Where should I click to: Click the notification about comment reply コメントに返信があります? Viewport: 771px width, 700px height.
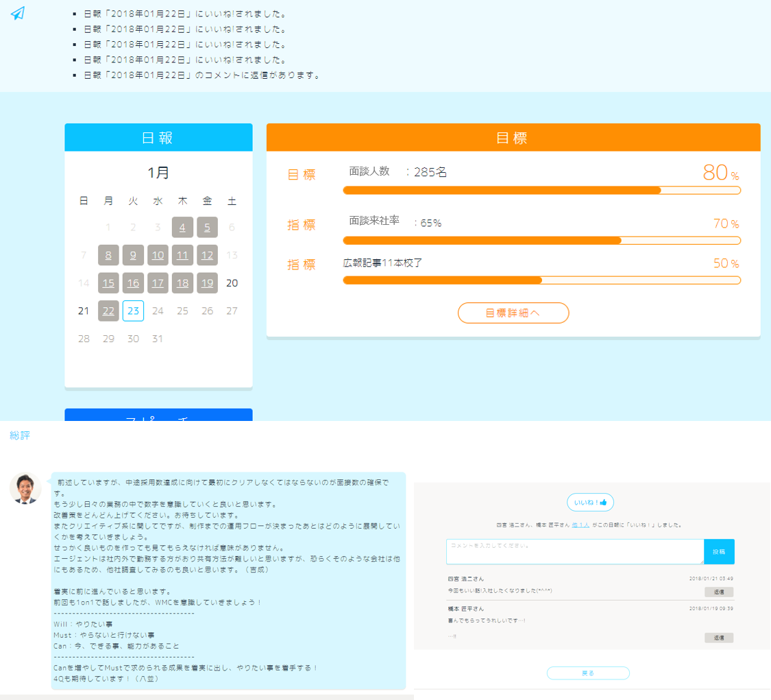click(203, 75)
